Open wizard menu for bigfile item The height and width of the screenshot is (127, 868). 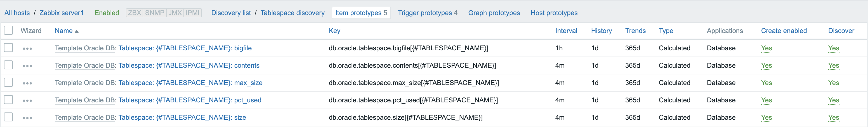[27, 48]
